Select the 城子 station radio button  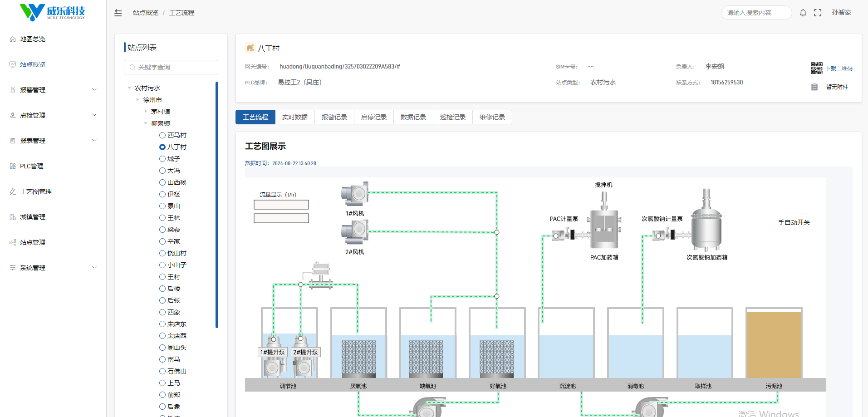(162, 159)
